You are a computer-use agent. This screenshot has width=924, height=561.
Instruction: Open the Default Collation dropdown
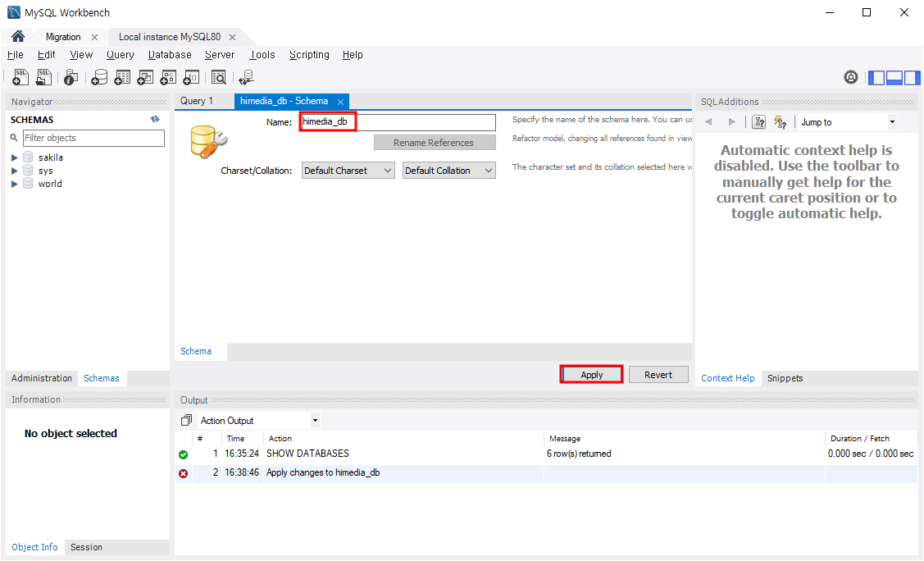click(449, 171)
